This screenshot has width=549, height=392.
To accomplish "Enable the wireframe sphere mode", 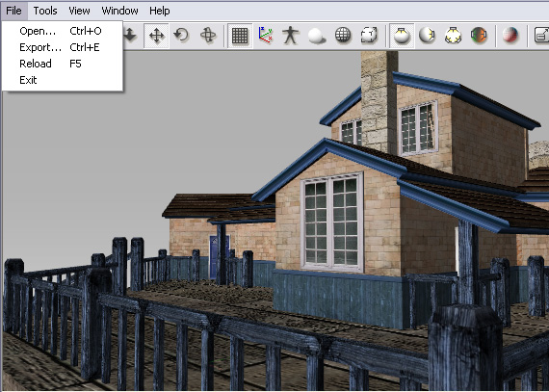I will tap(343, 36).
